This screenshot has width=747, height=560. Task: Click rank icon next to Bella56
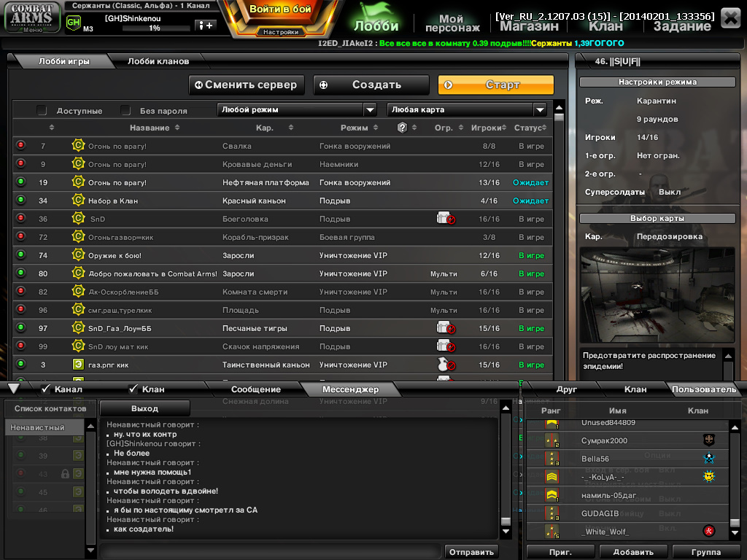coord(551,459)
